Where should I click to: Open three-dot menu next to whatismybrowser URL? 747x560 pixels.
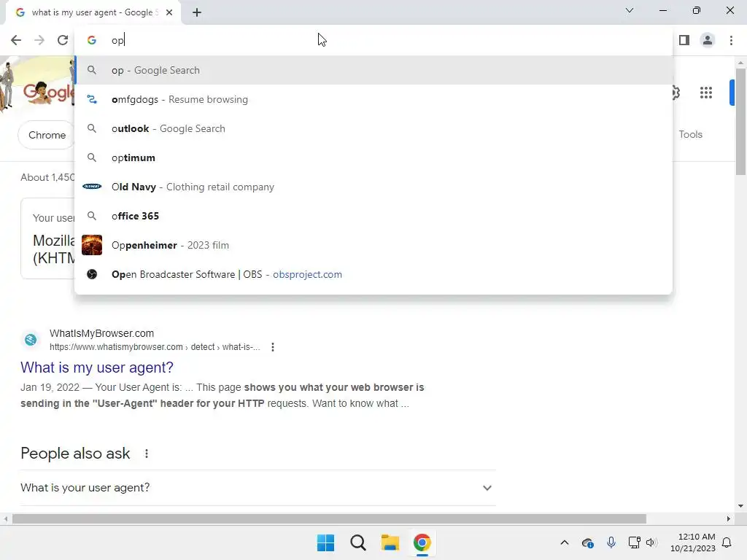(x=273, y=347)
